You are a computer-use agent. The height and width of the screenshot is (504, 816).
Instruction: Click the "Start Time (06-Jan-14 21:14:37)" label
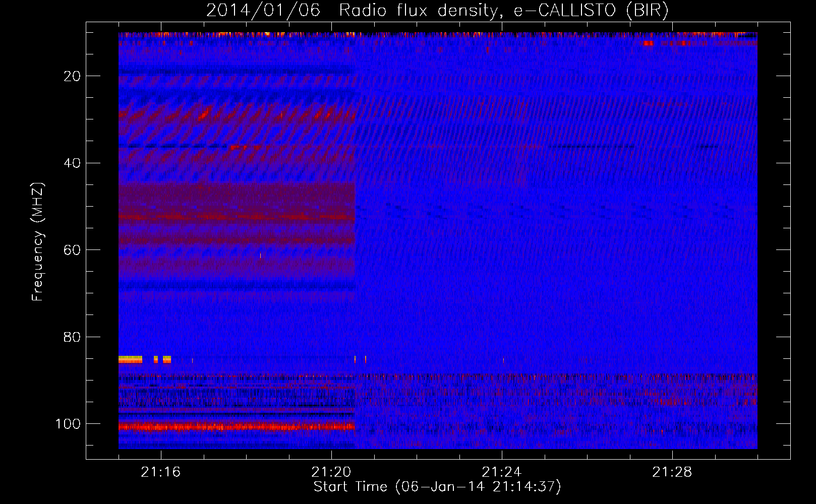point(437,487)
